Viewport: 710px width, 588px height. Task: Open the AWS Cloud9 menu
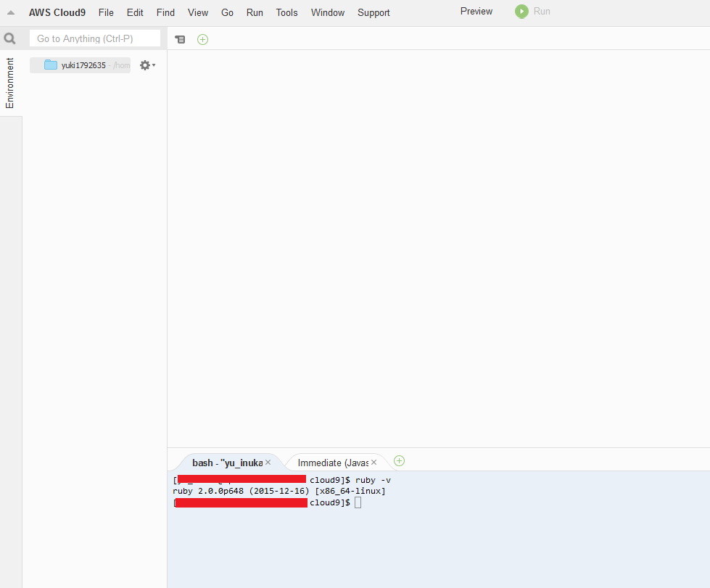pos(57,12)
